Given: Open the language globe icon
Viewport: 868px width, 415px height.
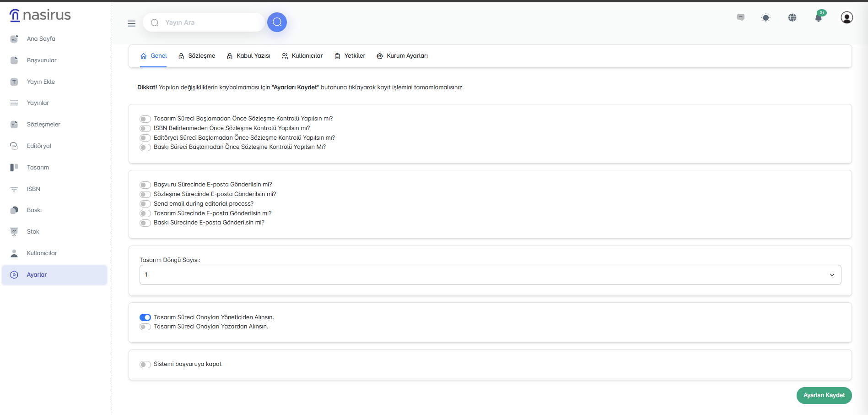Looking at the screenshot, I should tap(792, 18).
